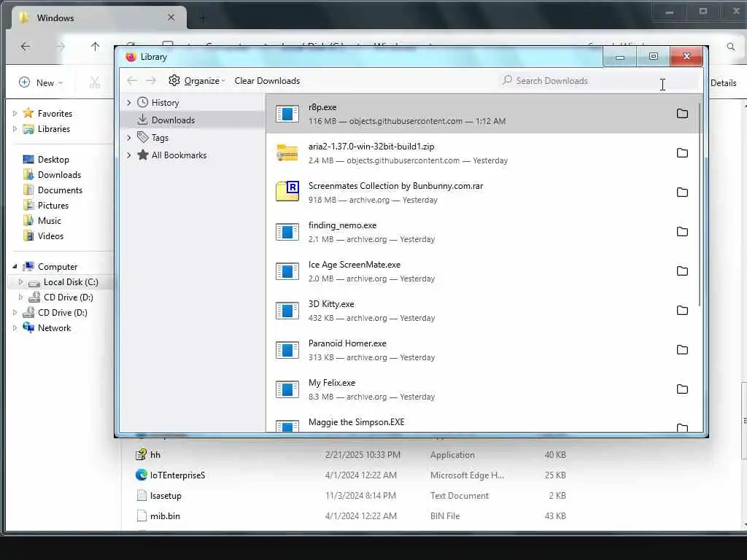Expand the History tree node
The width and height of the screenshot is (747, 560).
(x=128, y=102)
